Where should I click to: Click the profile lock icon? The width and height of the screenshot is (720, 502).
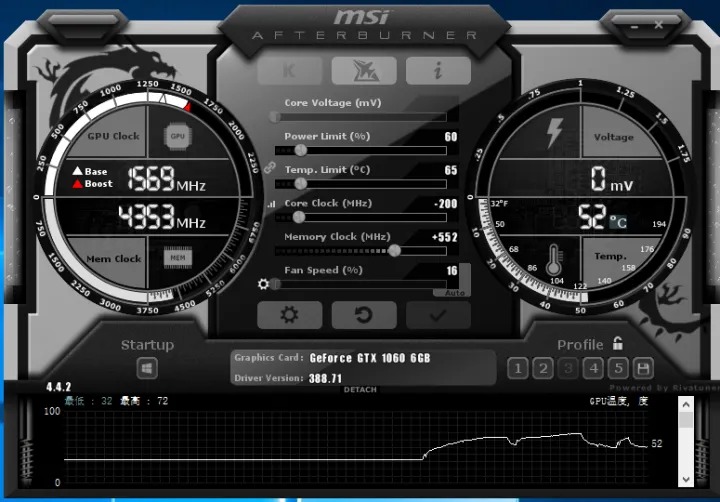click(x=618, y=343)
